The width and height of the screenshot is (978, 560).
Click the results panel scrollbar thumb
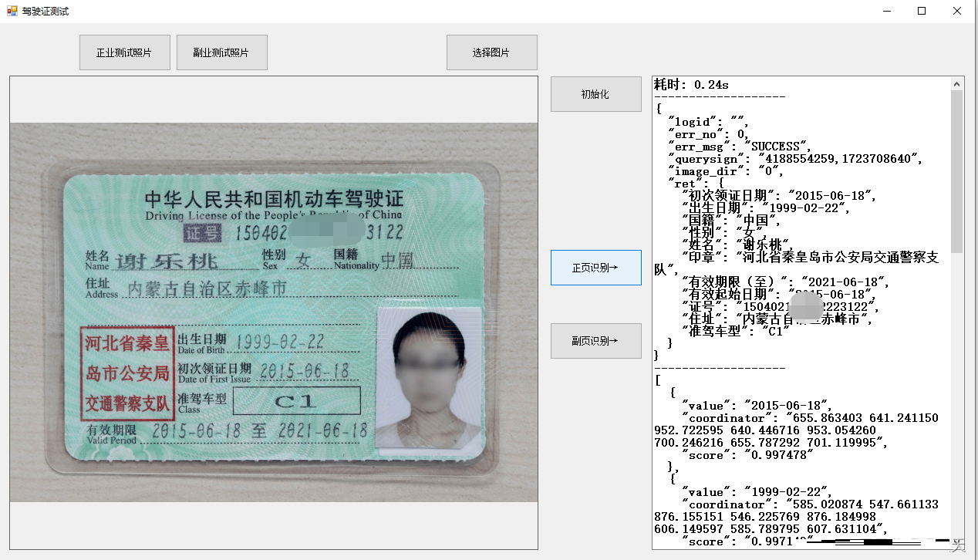coord(956,170)
